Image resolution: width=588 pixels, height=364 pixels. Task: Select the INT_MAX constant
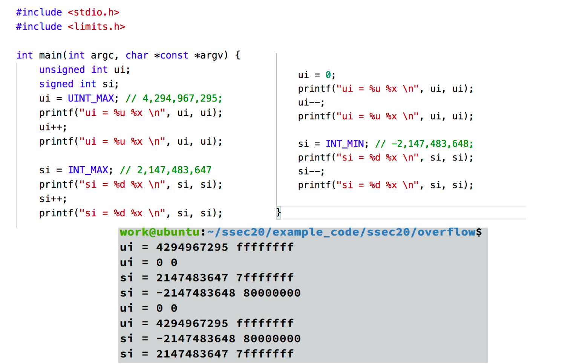pos(88,170)
